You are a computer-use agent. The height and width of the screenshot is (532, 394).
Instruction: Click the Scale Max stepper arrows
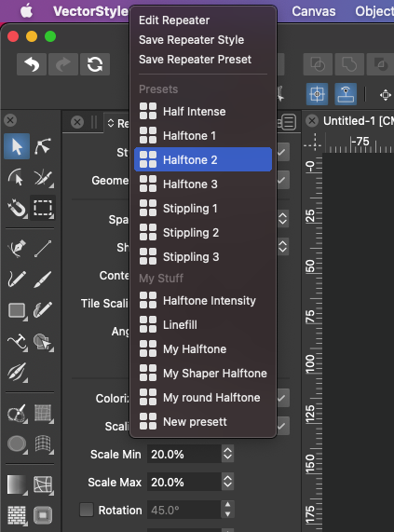(227, 482)
